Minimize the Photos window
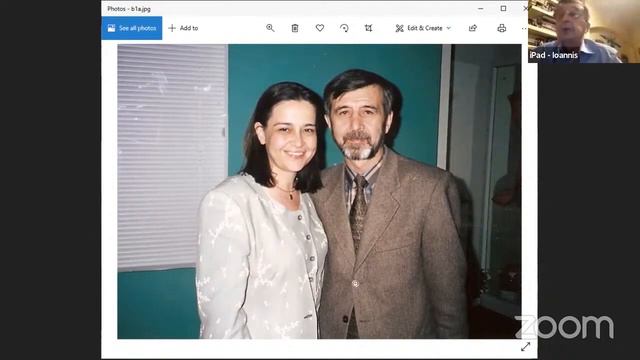The height and width of the screenshot is (360, 640). tap(481, 8)
